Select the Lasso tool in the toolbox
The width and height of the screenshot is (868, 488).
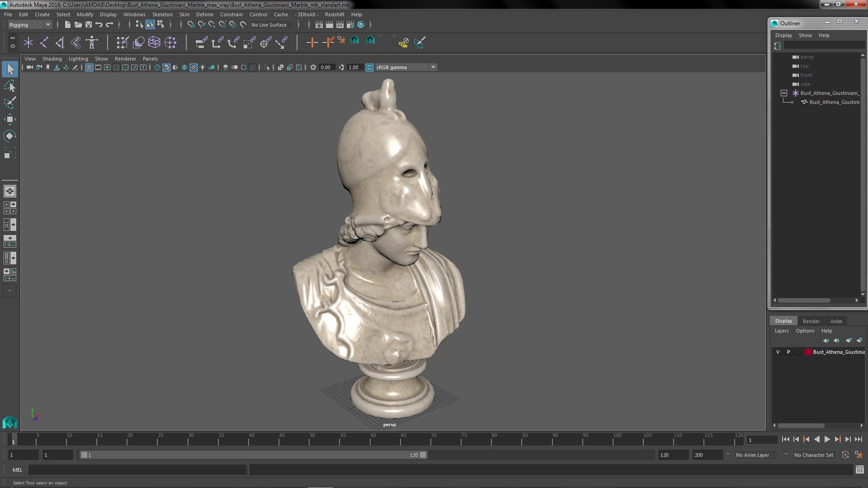coord(9,86)
